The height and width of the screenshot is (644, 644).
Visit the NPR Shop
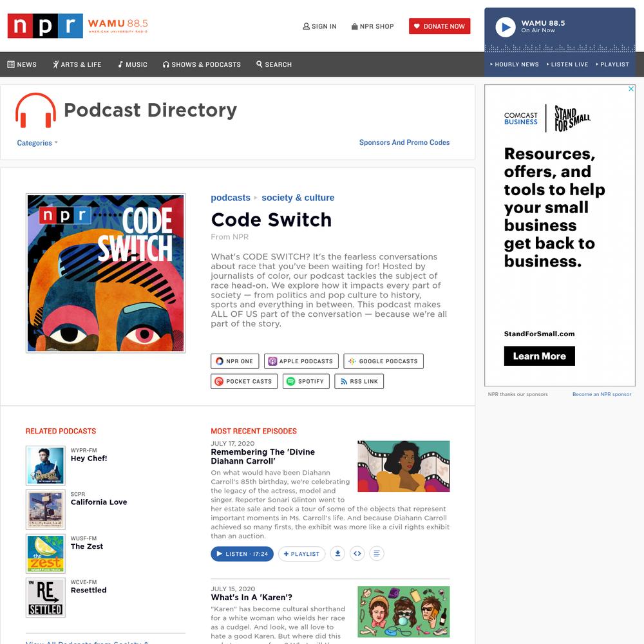point(372,26)
